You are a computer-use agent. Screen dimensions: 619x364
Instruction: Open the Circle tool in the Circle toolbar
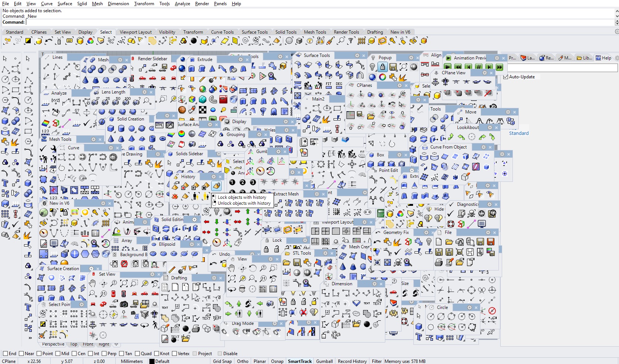431,316
